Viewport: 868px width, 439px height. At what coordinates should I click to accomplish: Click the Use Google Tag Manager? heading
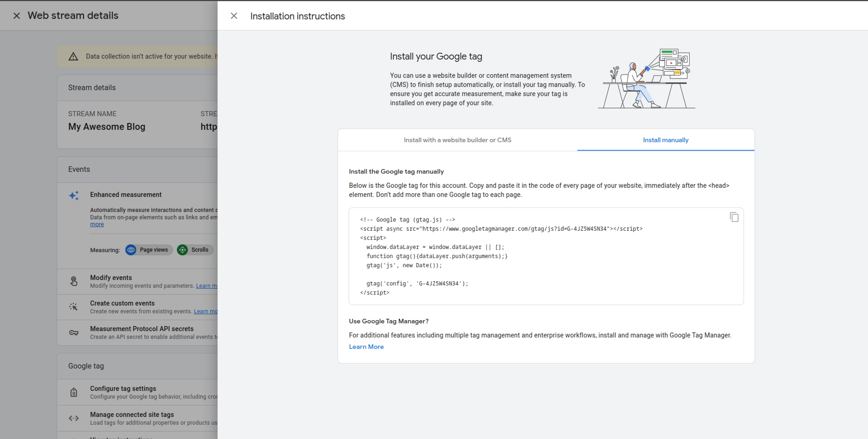click(x=388, y=321)
